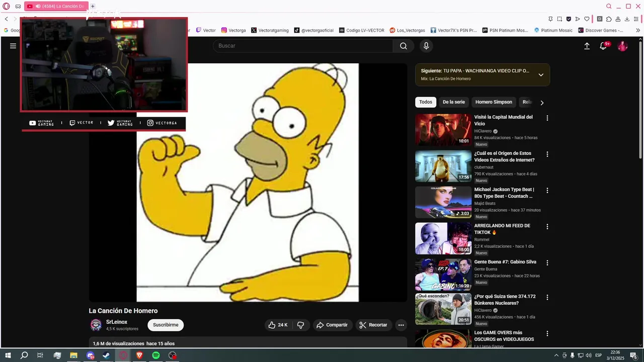This screenshot has width=644, height=362.
Task: Open Steam from the taskbar
Action: [x=107, y=355]
